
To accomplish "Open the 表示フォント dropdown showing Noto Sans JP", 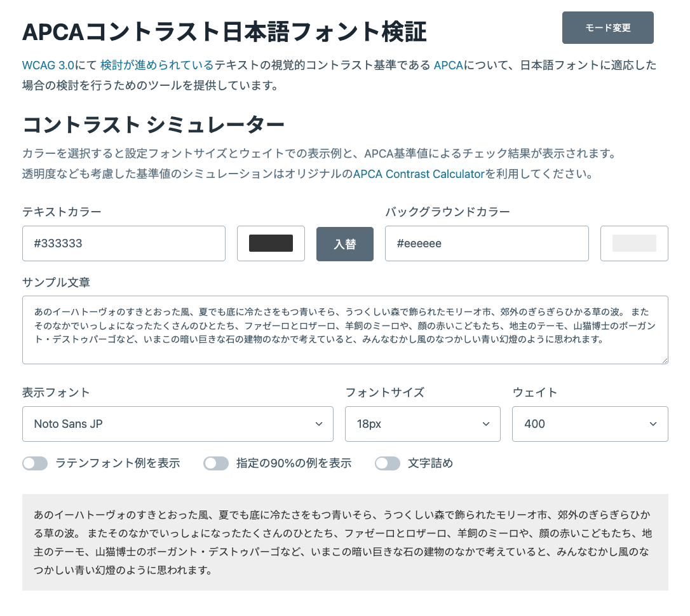I will click(x=177, y=424).
